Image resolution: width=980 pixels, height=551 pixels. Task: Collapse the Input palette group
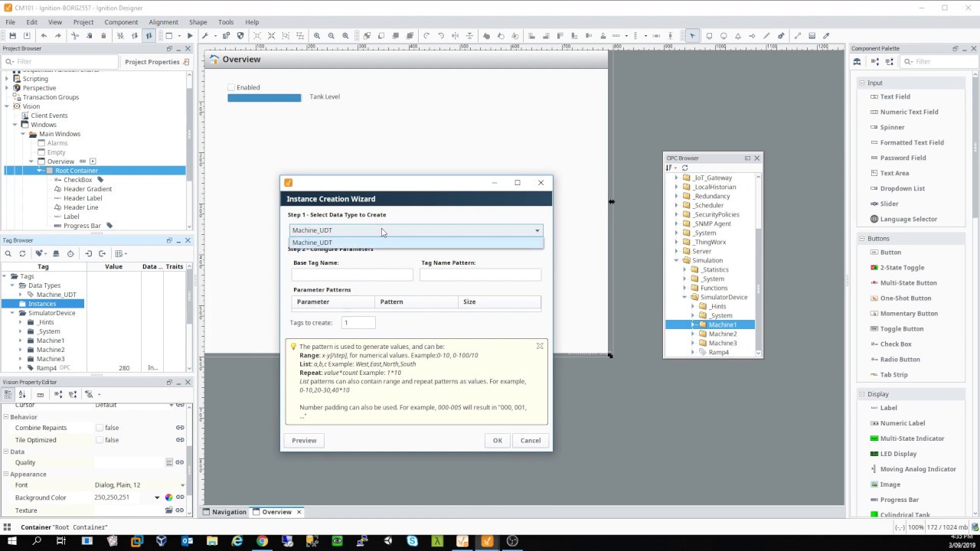pyautogui.click(x=861, y=83)
